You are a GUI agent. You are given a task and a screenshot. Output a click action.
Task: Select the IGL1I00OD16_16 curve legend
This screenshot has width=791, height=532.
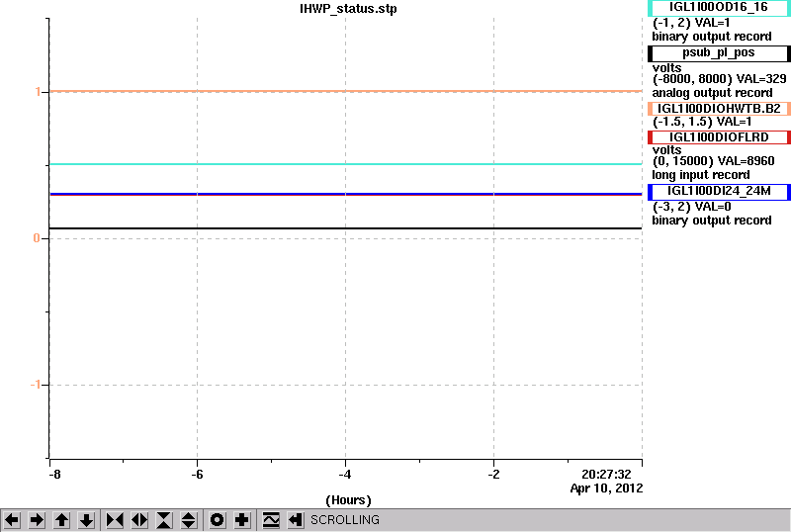click(x=719, y=8)
